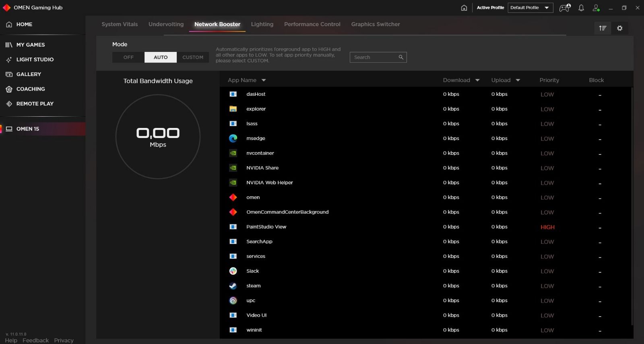The image size is (644, 344).
Task: Switch to the Lighting tab
Action: pyautogui.click(x=262, y=24)
